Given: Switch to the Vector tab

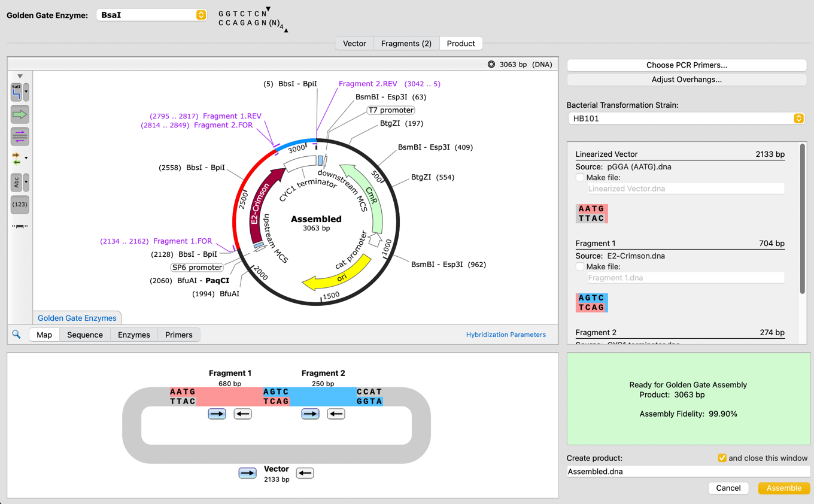Looking at the screenshot, I should click(x=354, y=43).
